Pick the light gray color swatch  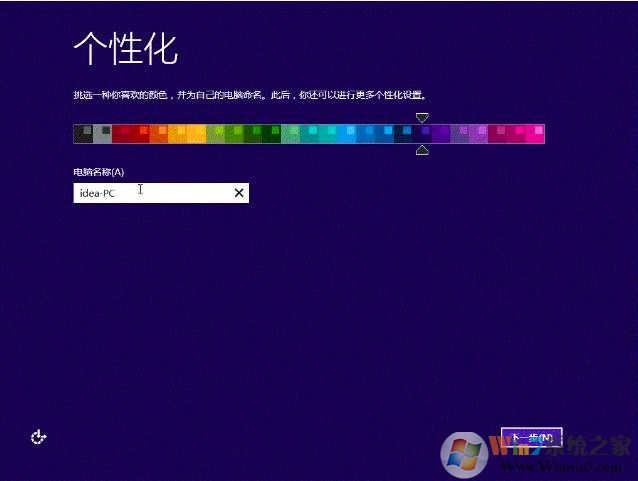pyautogui.click(x=102, y=134)
